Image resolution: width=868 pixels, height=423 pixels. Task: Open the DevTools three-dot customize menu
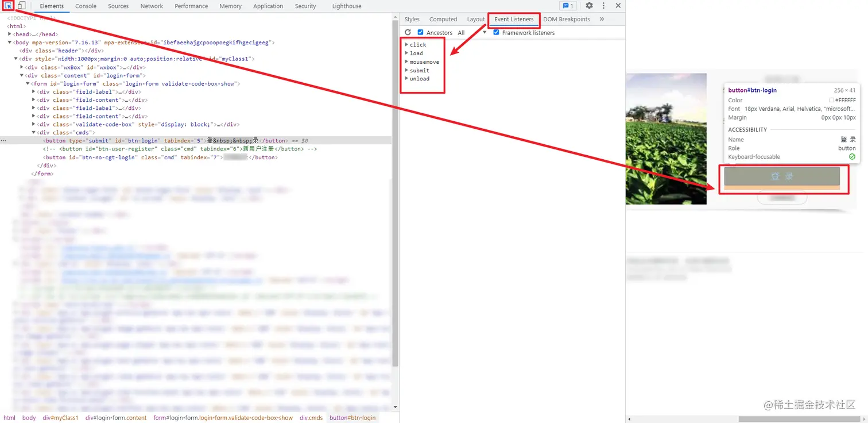(603, 6)
